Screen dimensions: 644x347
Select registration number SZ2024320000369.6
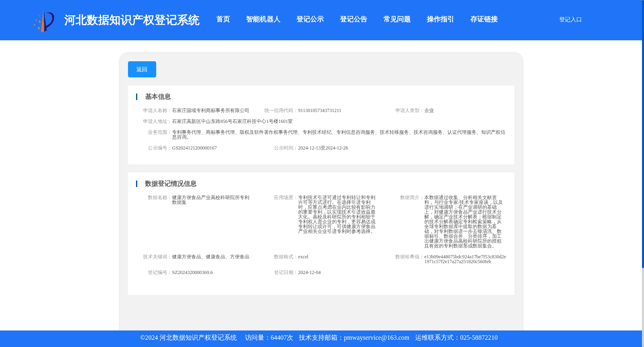click(x=192, y=272)
